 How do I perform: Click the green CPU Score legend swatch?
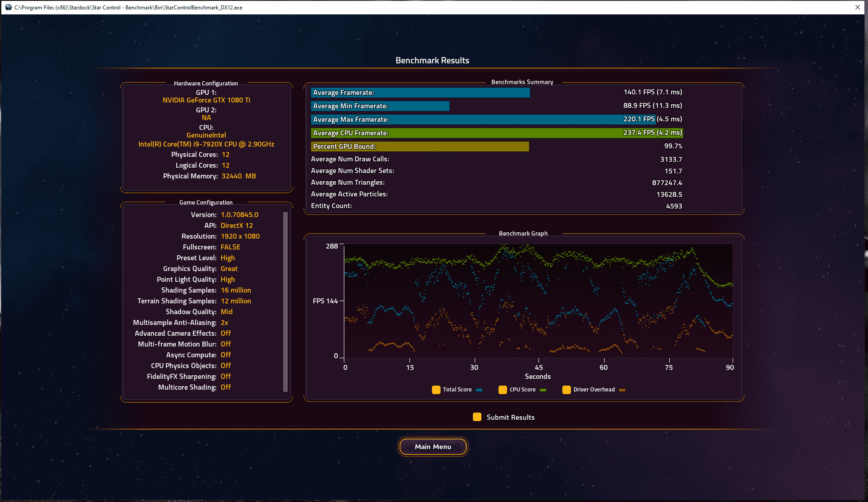pyautogui.click(x=543, y=390)
